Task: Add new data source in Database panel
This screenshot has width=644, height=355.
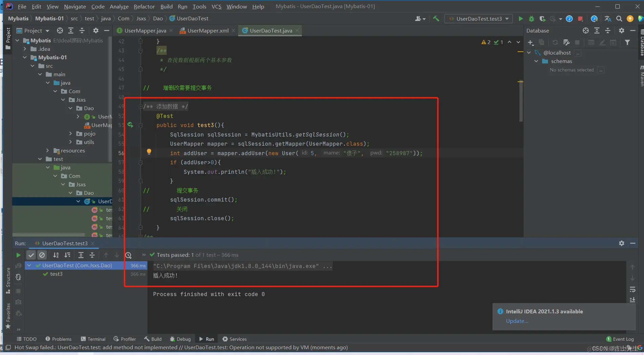Action: click(x=531, y=42)
